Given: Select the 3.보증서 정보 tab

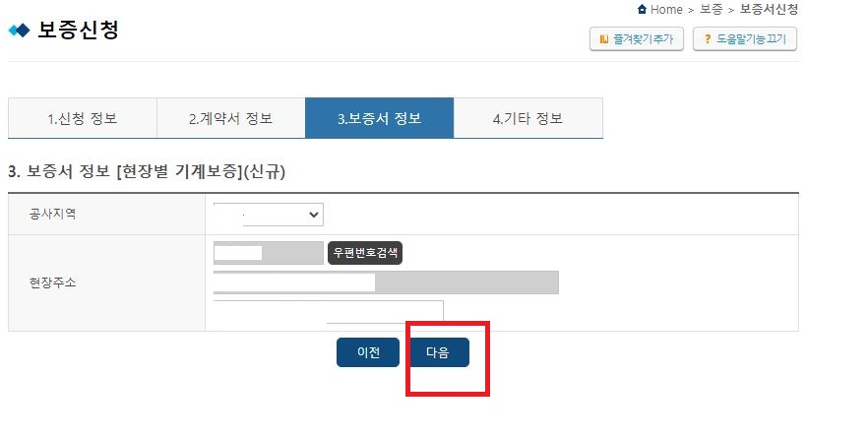Looking at the screenshot, I should [x=379, y=118].
